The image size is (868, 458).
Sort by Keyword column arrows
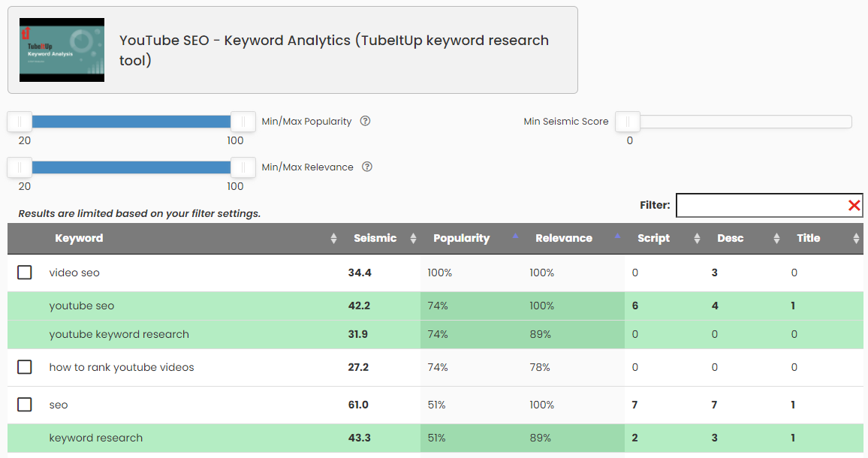point(333,238)
